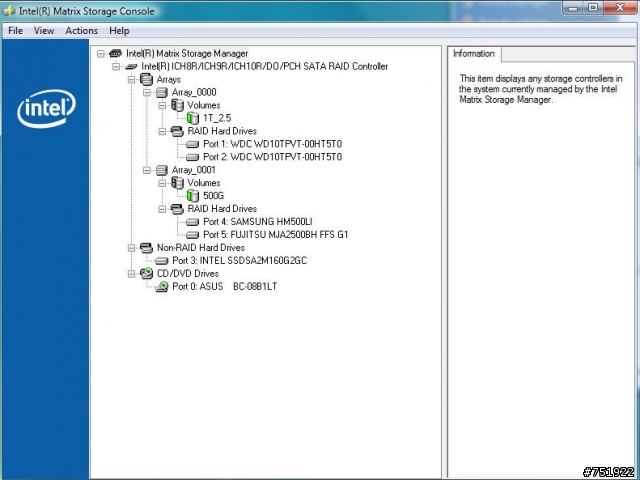This screenshot has width=640, height=480.
Task: Click the application icon in the title bar
Action: [9, 10]
